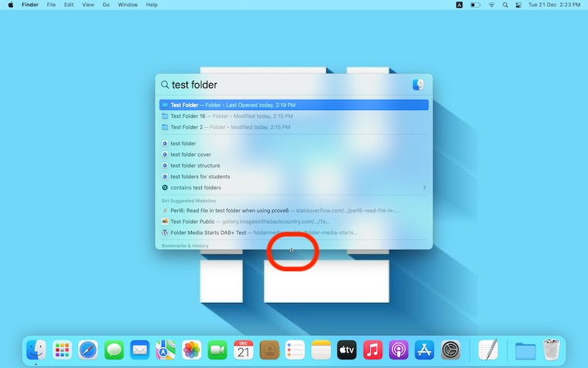The width and height of the screenshot is (588, 368).
Task: Open the Help menu
Action: pyautogui.click(x=152, y=5)
